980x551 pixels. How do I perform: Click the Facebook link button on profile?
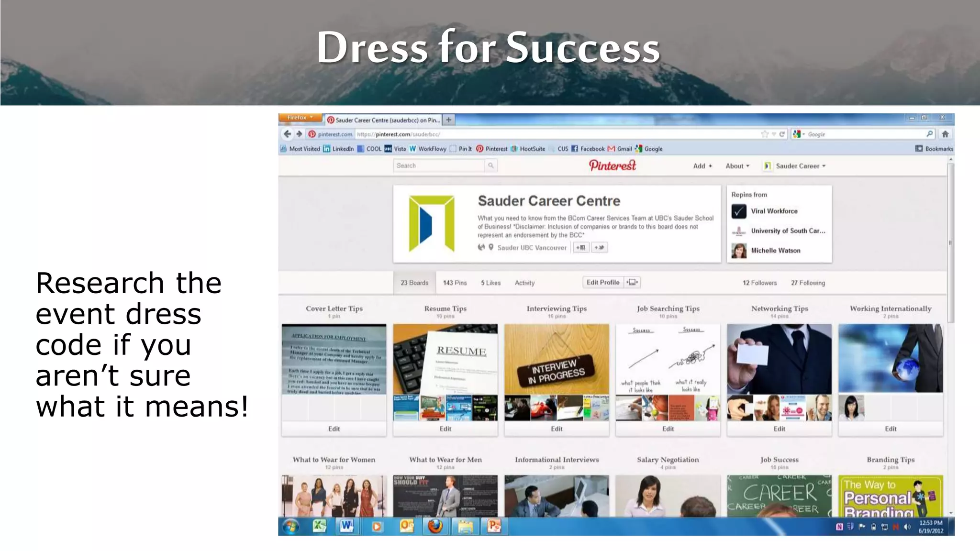[581, 247]
